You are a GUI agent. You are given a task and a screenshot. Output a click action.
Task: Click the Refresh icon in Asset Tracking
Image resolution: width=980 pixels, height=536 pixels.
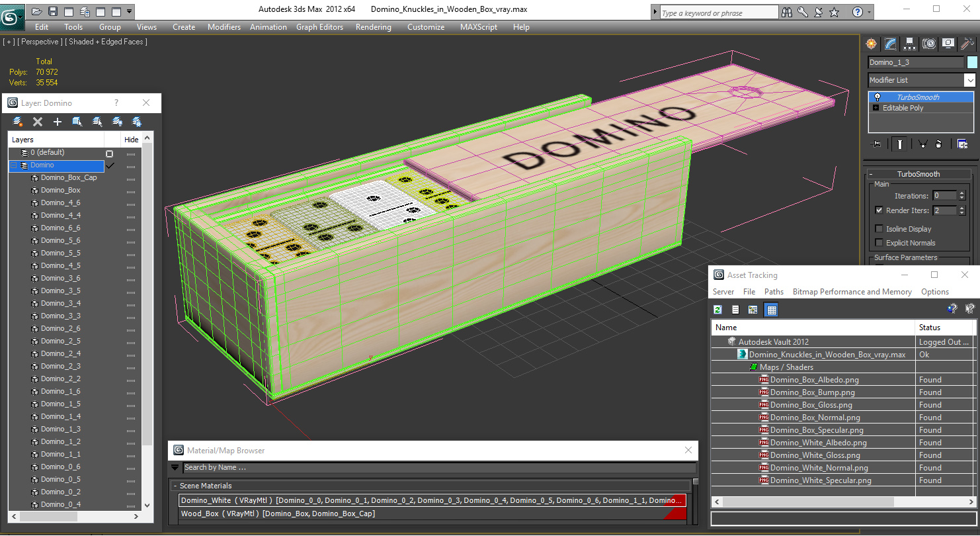pyautogui.click(x=717, y=310)
